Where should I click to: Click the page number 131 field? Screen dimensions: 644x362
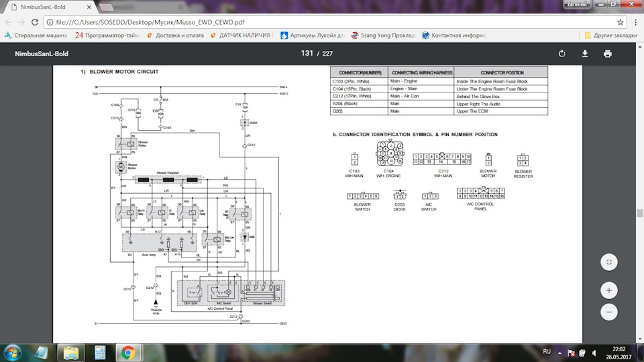click(307, 54)
